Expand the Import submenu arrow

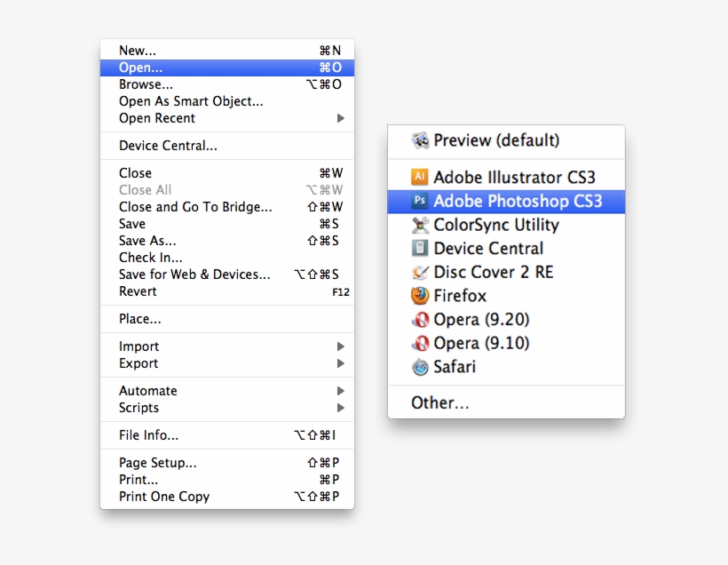coord(342,346)
